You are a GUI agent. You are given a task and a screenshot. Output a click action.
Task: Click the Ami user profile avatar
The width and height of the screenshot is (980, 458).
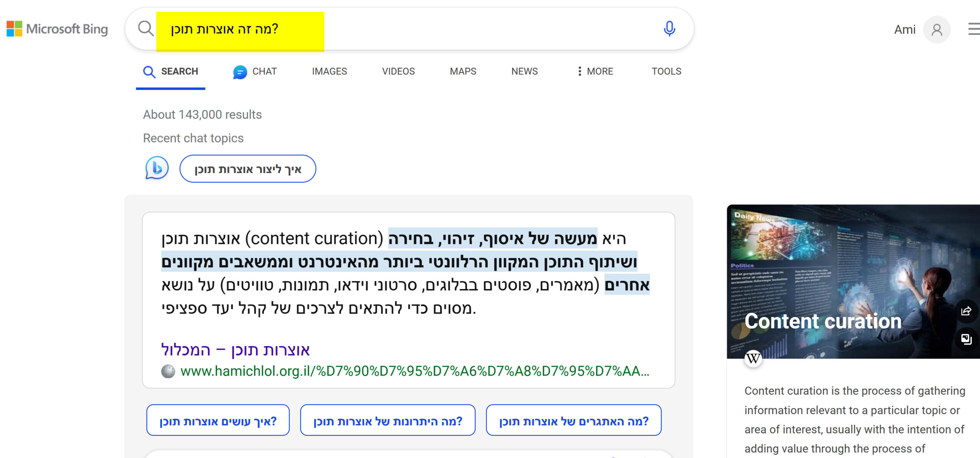coord(937,29)
